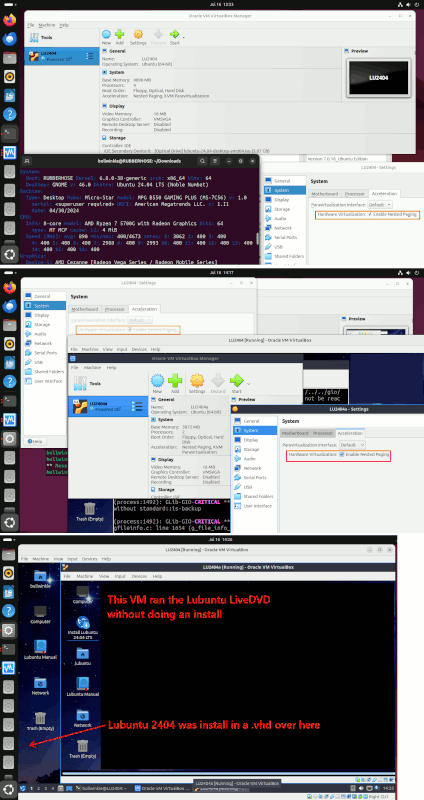
Task: Open File menu in LU2404a [Running] window
Action: coord(66,576)
